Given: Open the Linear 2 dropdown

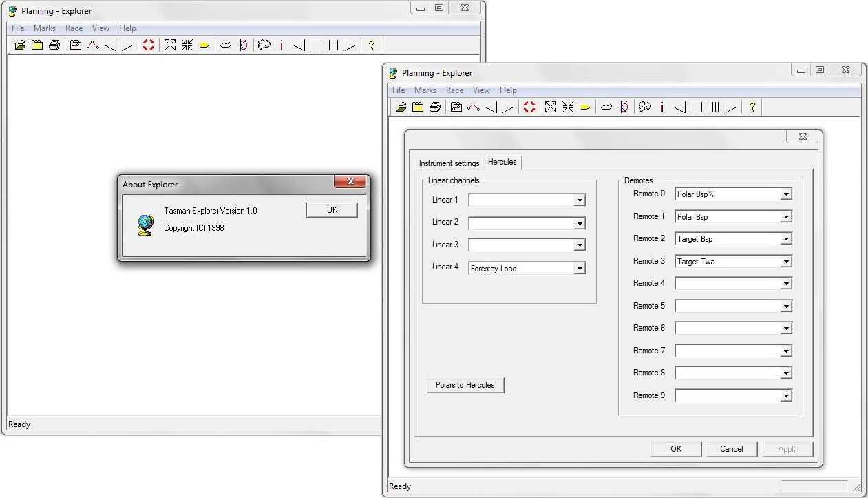Looking at the screenshot, I should point(580,223).
